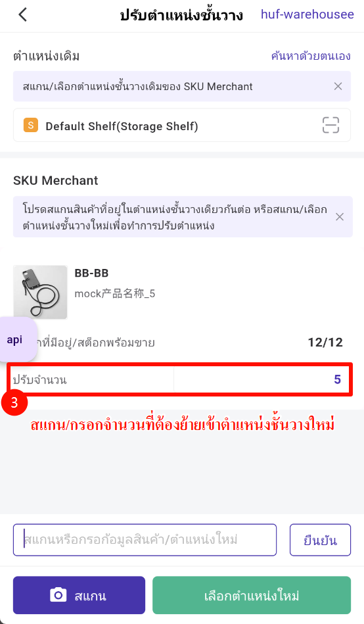Open the Default Shelf(Storage Shelf) field
This screenshot has height=624, width=364.
(182, 125)
